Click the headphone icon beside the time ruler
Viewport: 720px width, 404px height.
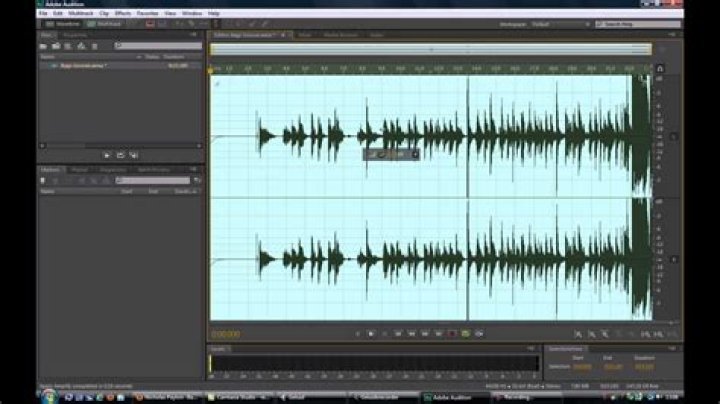click(x=660, y=69)
